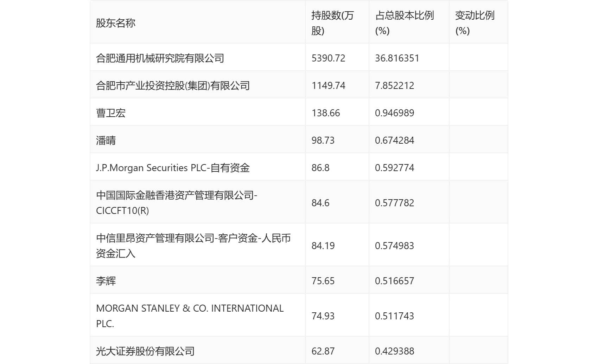
Task: Select 光大证券股份有限公司 shareholder name
Action: [x=145, y=351]
